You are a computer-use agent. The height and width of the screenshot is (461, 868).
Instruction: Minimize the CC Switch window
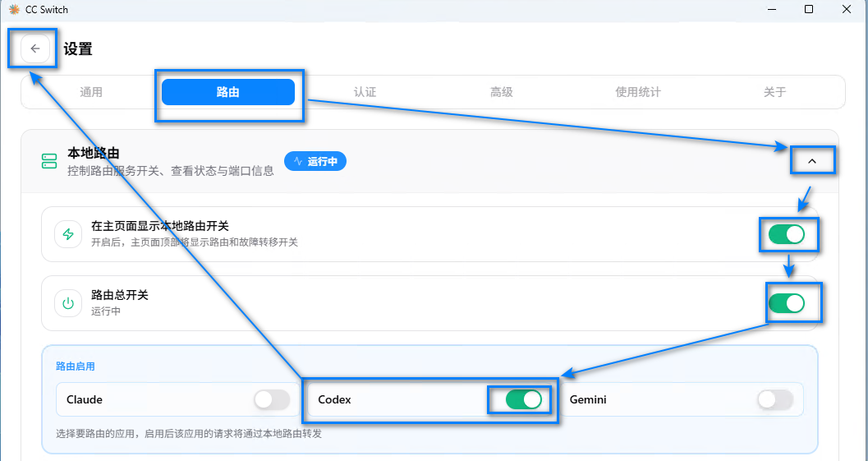(770, 9)
